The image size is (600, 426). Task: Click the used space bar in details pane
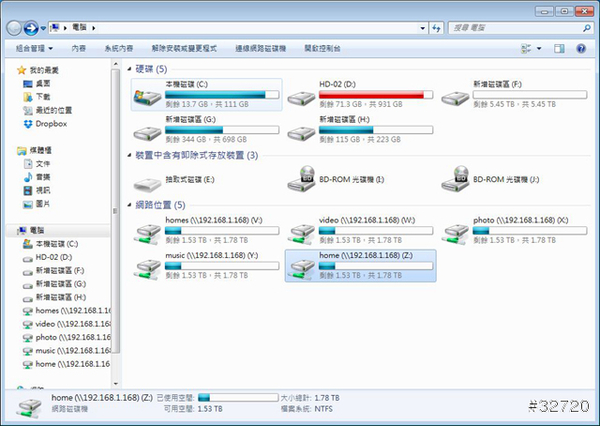coord(238,398)
